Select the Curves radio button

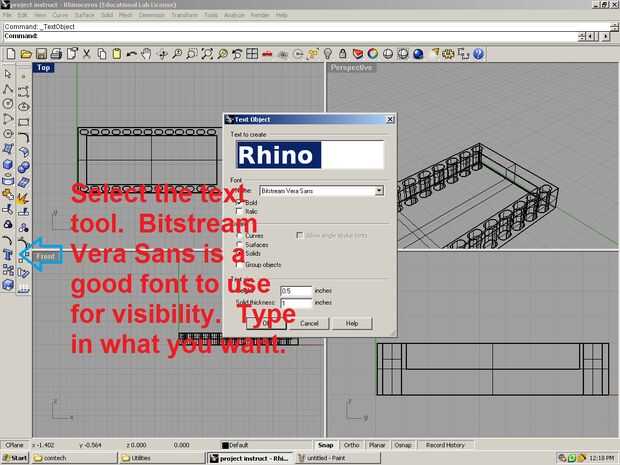pos(239,236)
